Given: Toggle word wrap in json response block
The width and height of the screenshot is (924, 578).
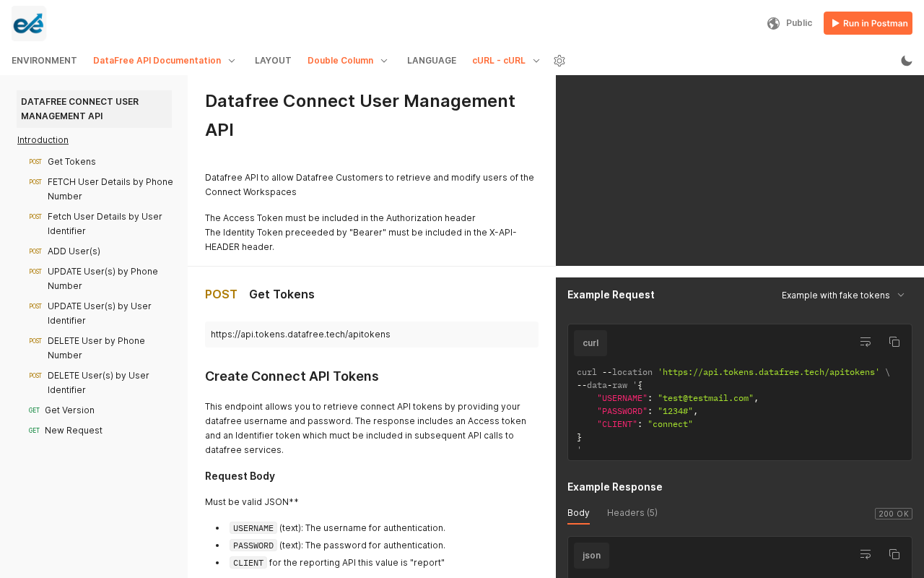Looking at the screenshot, I should point(866,554).
